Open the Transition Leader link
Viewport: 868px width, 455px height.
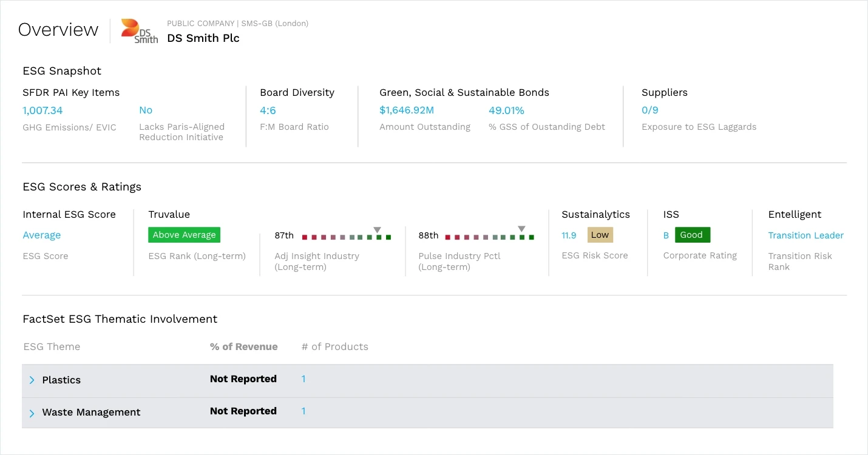(806, 235)
